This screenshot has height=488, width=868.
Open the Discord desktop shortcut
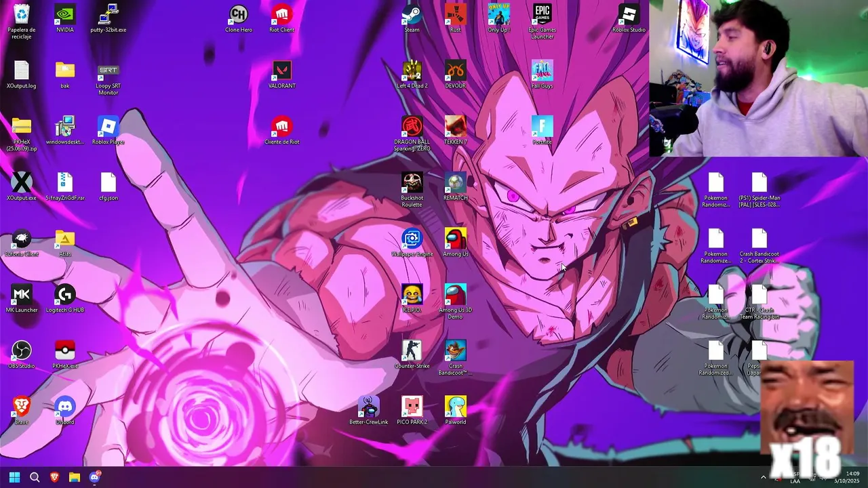pyautogui.click(x=65, y=411)
